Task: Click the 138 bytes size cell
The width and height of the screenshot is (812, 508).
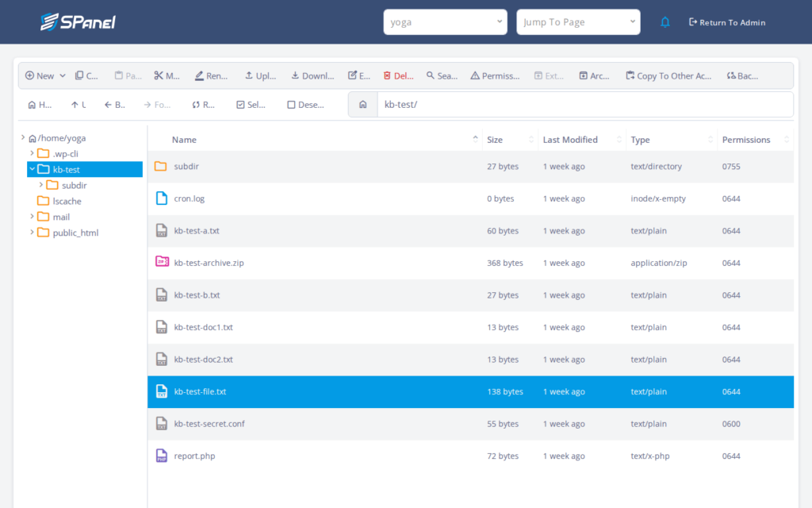Action: 505,391
